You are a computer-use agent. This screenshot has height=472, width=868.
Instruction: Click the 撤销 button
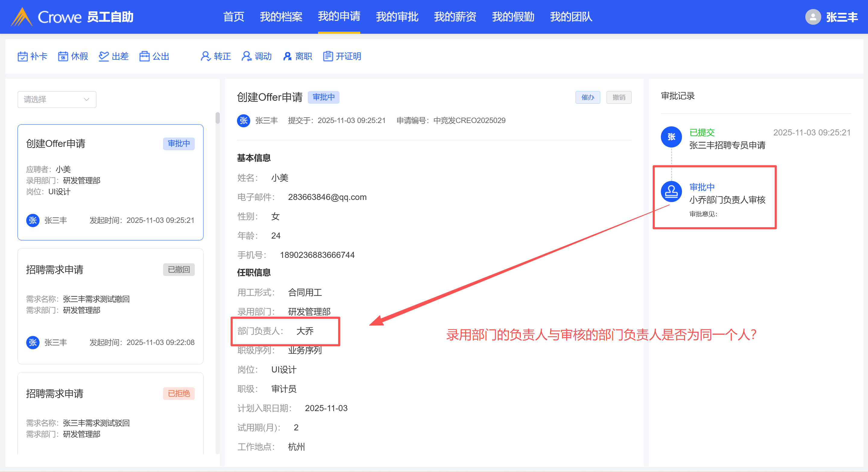point(619,97)
